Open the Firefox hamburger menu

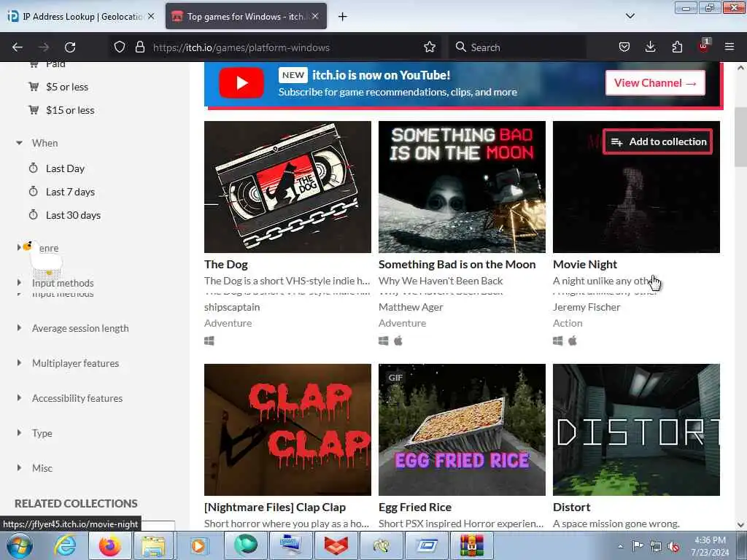tap(729, 47)
